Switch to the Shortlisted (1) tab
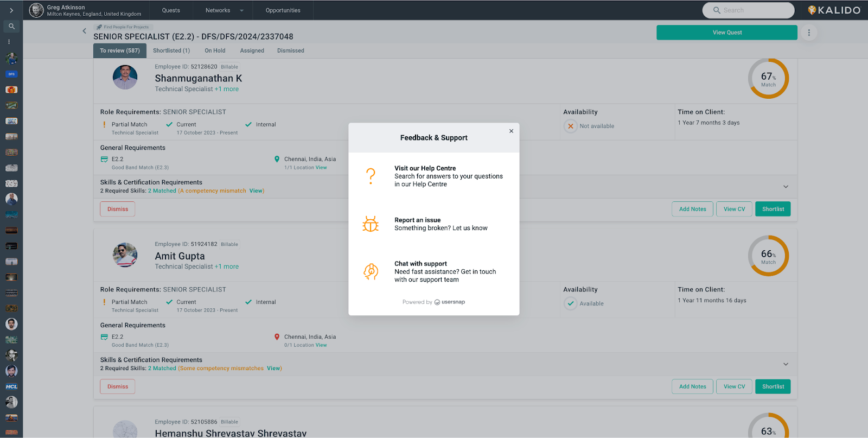 click(171, 50)
